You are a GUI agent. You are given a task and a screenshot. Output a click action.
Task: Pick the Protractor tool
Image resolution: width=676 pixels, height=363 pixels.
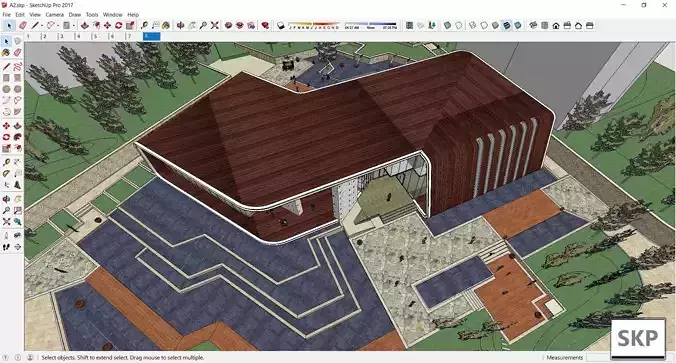coord(6,173)
